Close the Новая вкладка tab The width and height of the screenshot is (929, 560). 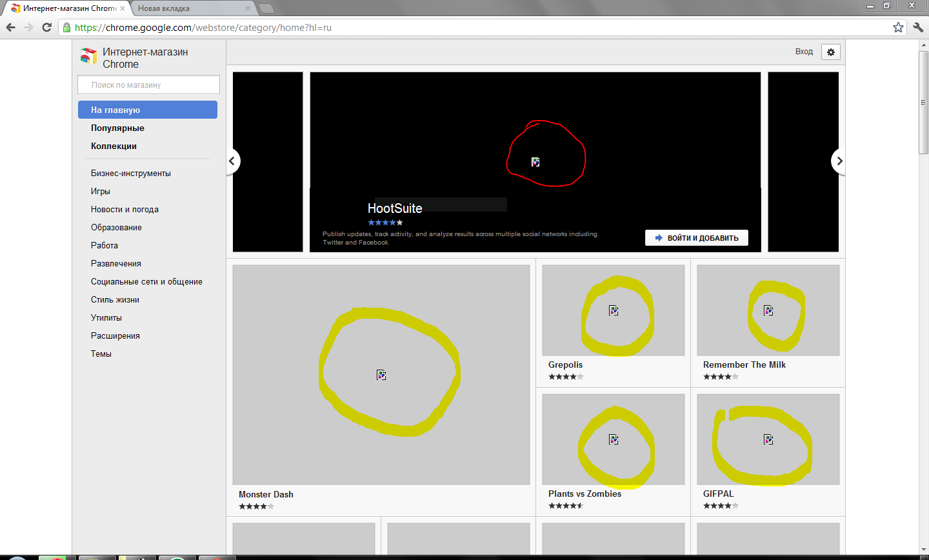tap(248, 8)
